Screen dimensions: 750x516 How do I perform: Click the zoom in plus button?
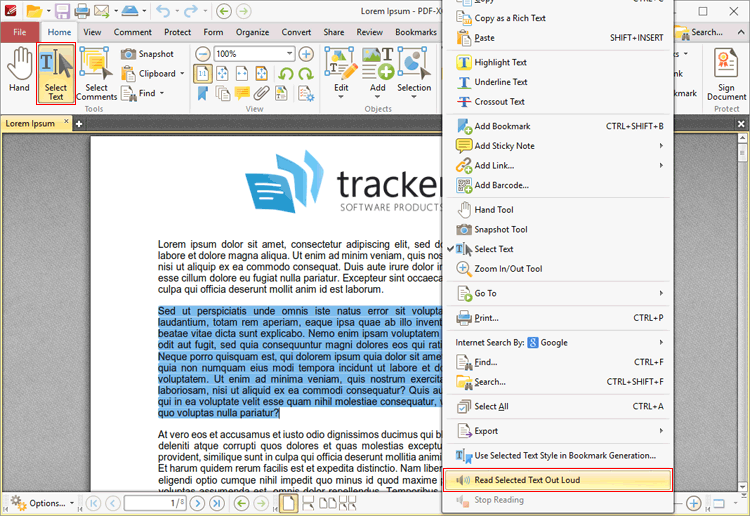306,54
